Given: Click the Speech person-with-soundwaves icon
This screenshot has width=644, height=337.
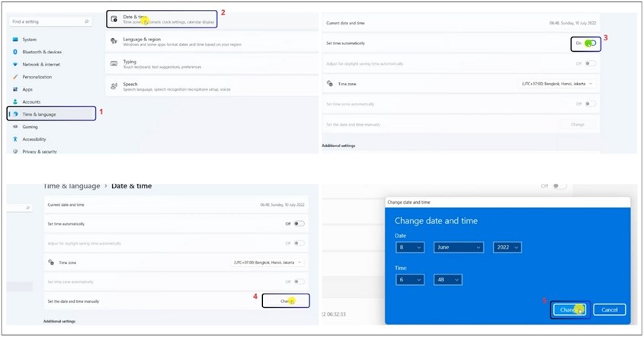Looking at the screenshot, I should click(x=114, y=86).
